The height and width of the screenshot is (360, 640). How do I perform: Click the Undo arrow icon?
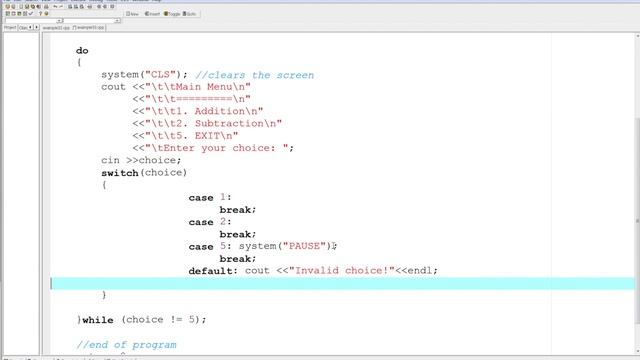click(55, 7)
